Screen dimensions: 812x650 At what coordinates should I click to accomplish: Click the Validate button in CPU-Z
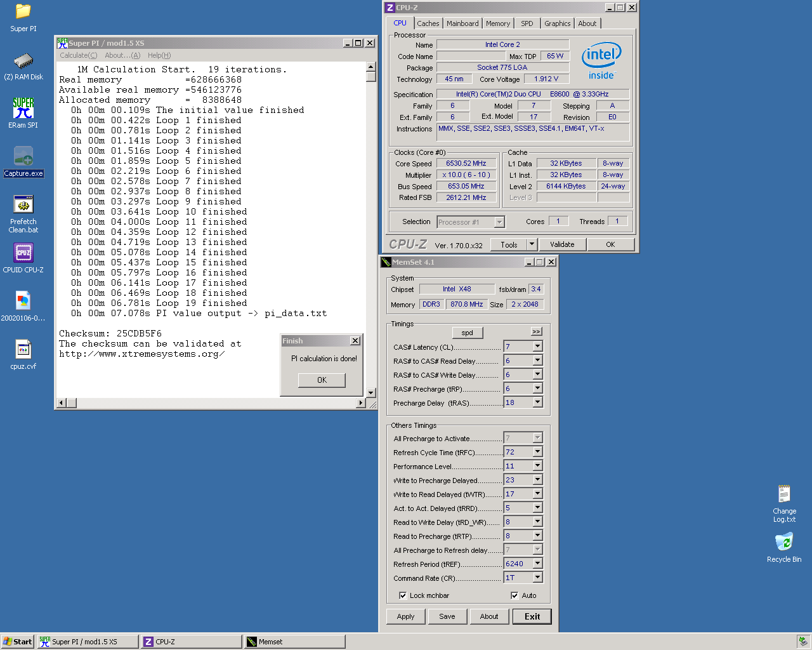pyautogui.click(x=562, y=244)
